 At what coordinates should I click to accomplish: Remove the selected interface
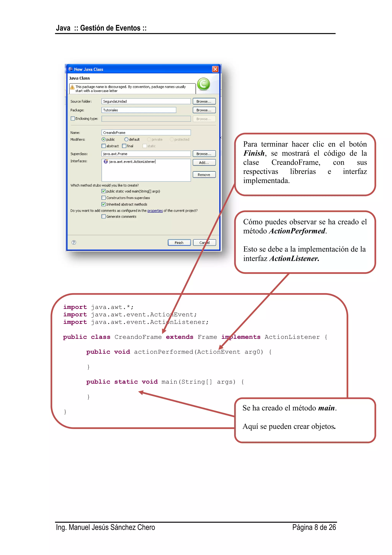tap(204, 175)
